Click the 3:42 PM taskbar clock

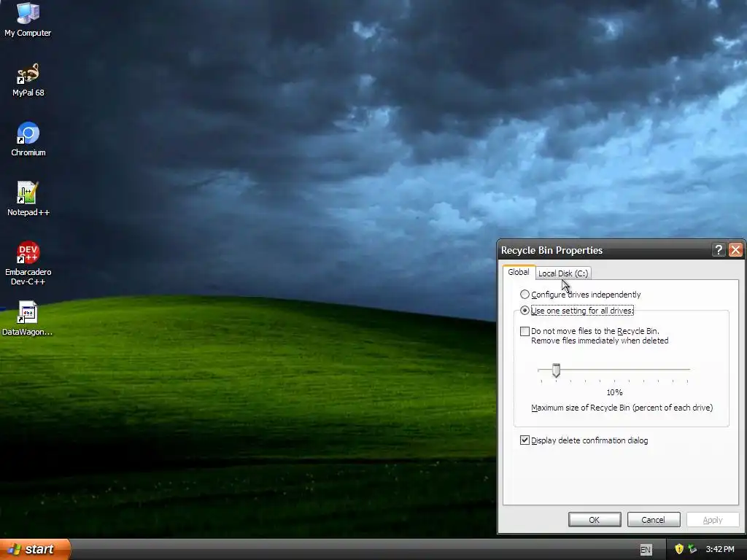[720, 549]
